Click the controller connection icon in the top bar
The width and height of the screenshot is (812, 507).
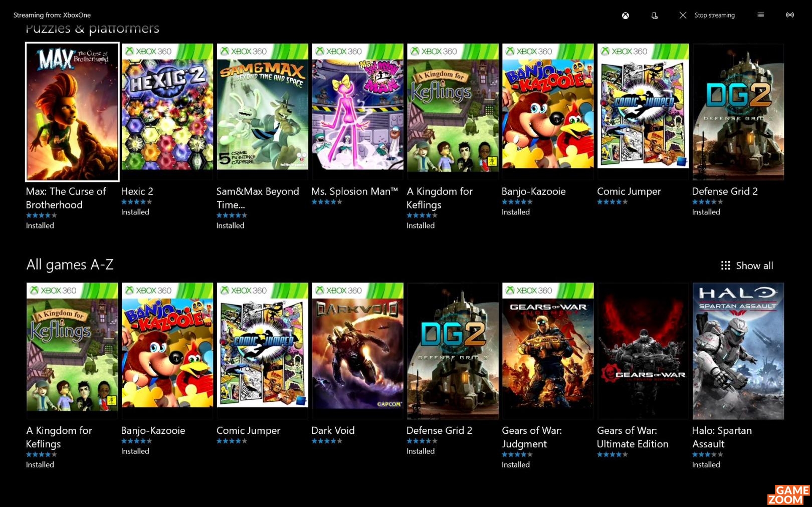(655, 16)
